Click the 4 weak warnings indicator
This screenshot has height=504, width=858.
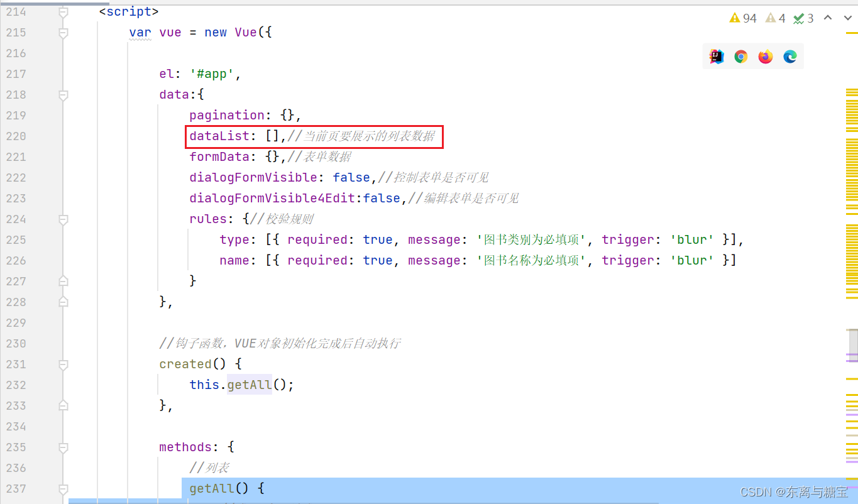pos(776,18)
